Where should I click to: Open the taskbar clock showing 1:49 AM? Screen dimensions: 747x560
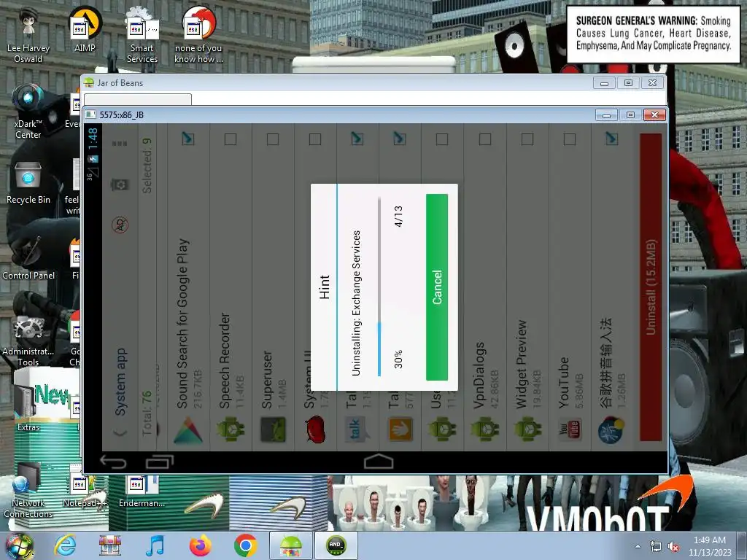click(x=710, y=546)
